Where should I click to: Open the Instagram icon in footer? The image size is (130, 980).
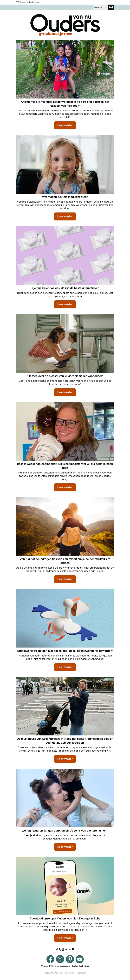tap(60, 959)
